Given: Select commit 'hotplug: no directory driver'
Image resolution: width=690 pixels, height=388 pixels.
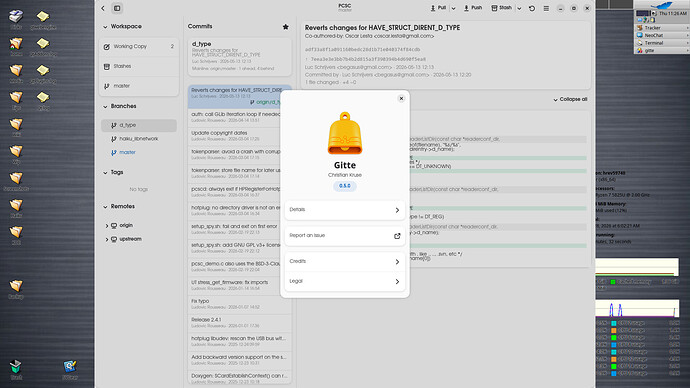Looking at the screenshot, I should 235,210.
